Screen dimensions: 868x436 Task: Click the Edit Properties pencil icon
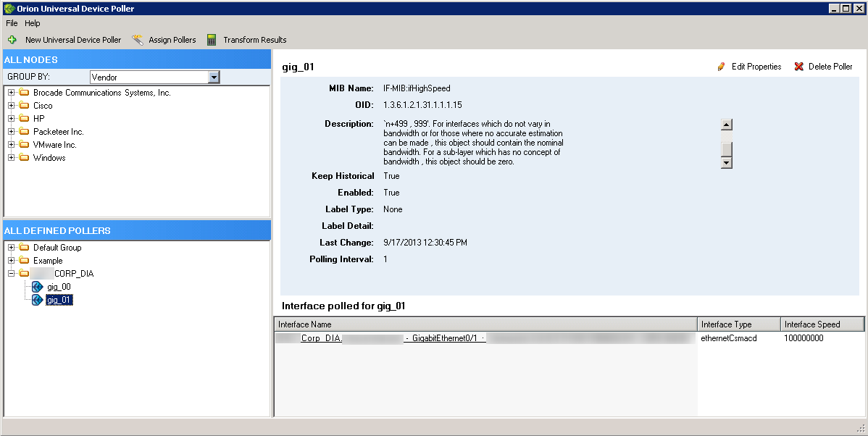[x=722, y=67]
